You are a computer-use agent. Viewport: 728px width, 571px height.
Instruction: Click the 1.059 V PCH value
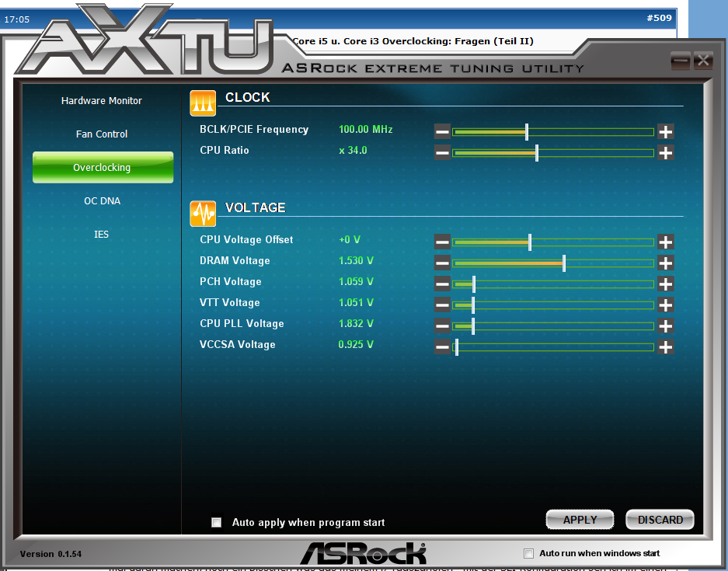click(356, 282)
